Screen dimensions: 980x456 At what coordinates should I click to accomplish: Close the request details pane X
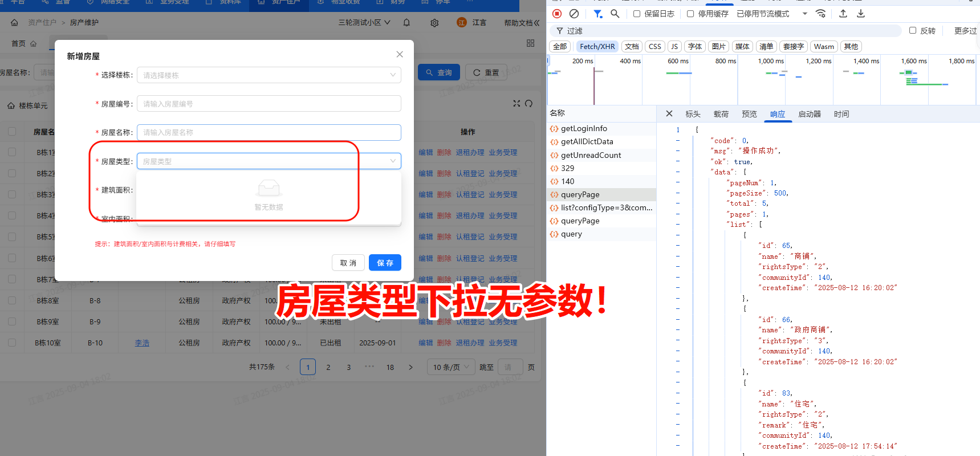pos(669,114)
